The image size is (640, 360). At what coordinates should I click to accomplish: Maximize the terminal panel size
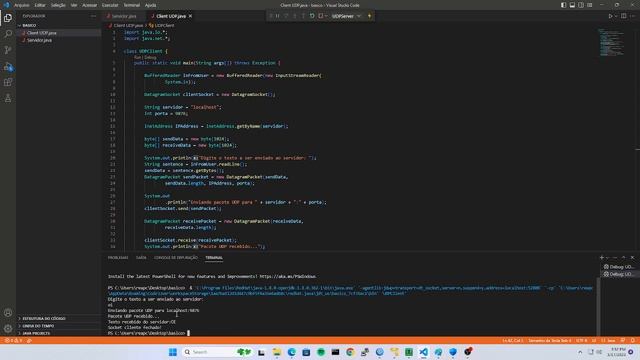click(623, 258)
